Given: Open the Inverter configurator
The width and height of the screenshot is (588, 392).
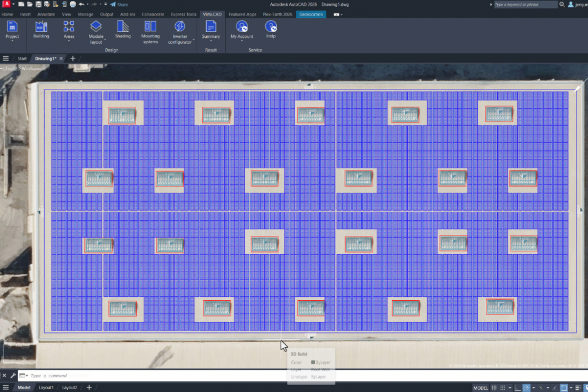Looking at the screenshot, I should pyautogui.click(x=180, y=32).
